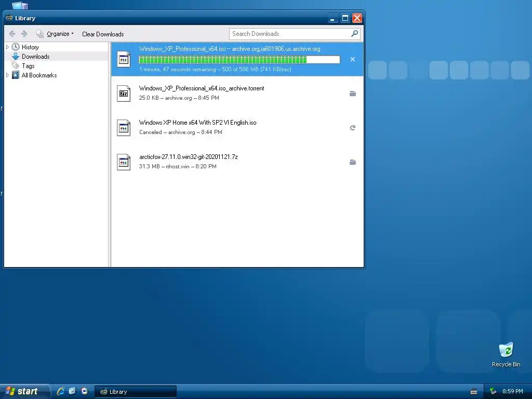This screenshot has height=399, width=532.
Task: Click the file icon of the downloading iso
Action: point(124,59)
